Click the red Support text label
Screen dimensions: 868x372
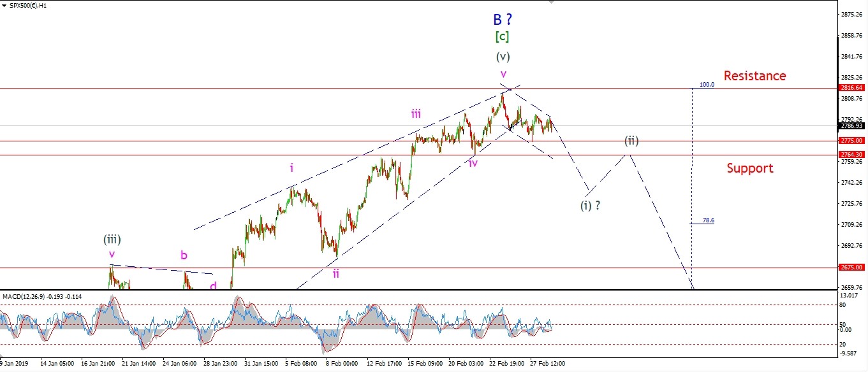pyautogui.click(x=750, y=168)
